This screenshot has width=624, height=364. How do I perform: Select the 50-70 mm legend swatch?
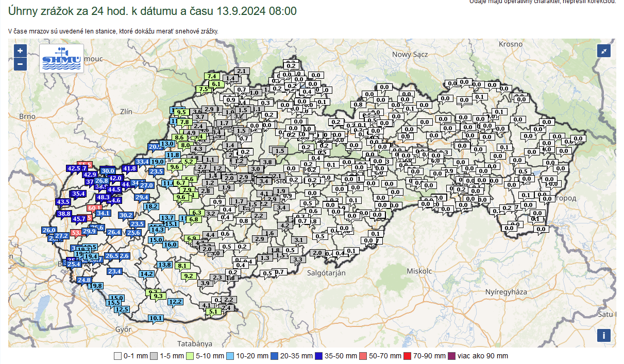(363, 356)
